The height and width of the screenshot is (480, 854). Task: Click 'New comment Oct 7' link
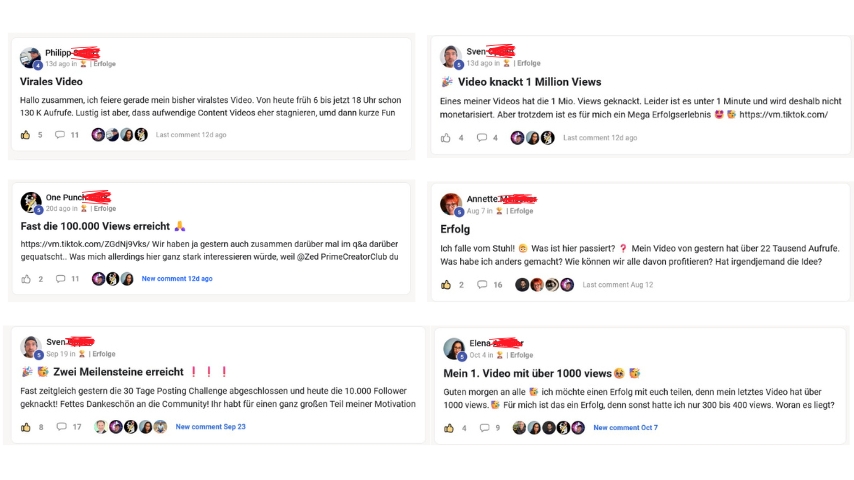(x=625, y=428)
